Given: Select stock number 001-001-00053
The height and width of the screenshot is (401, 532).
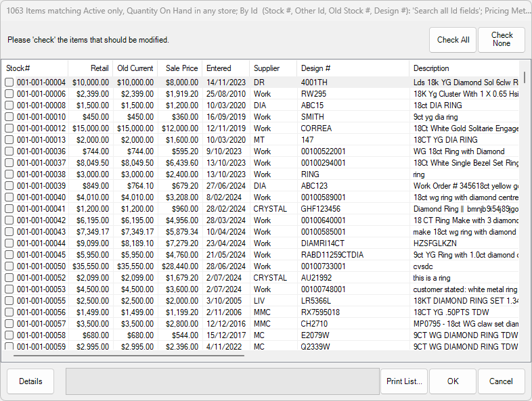Looking at the screenshot, I should [41, 289].
